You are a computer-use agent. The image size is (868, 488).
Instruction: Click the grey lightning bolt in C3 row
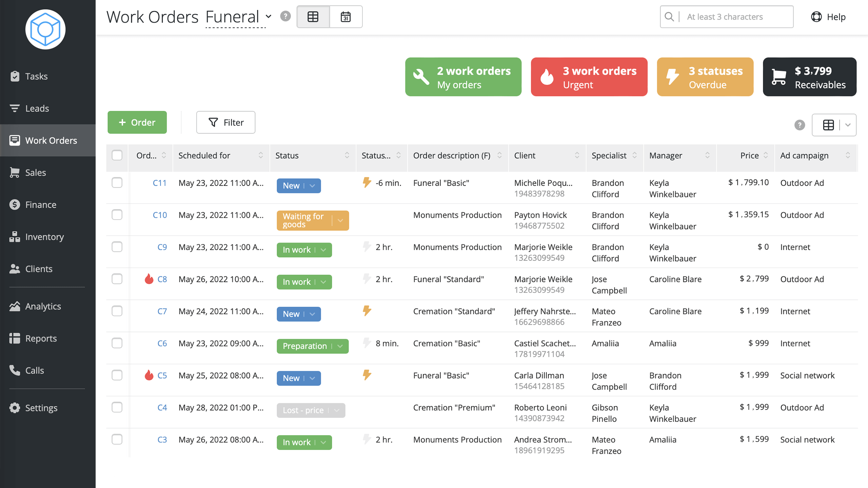[x=367, y=439]
